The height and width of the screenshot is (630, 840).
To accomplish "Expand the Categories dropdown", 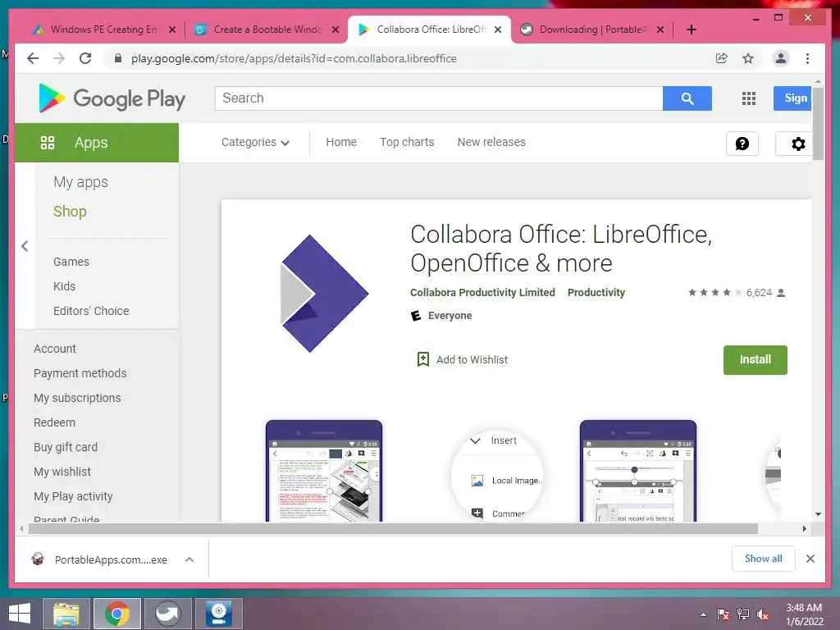I will 255,142.
